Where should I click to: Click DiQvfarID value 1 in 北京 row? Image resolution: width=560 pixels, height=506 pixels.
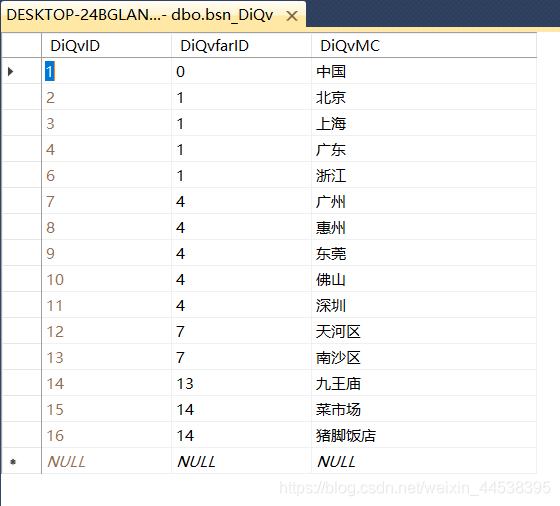click(x=241, y=97)
